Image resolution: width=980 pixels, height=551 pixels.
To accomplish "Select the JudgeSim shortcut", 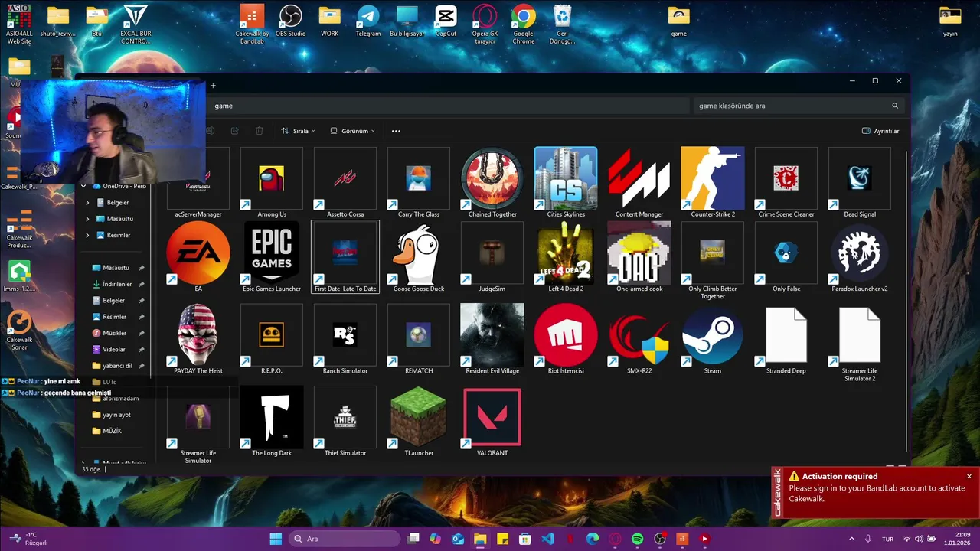I will pyautogui.click(x=492, y=253).
